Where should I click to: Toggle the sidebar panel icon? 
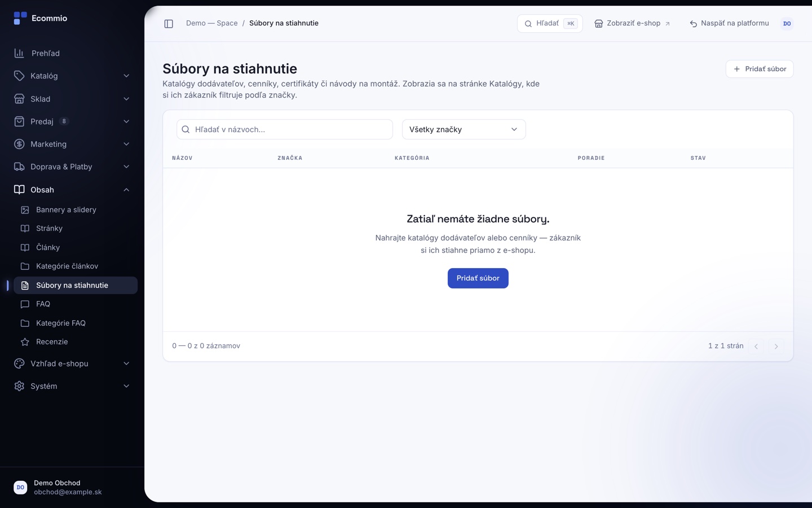(169, 24)
